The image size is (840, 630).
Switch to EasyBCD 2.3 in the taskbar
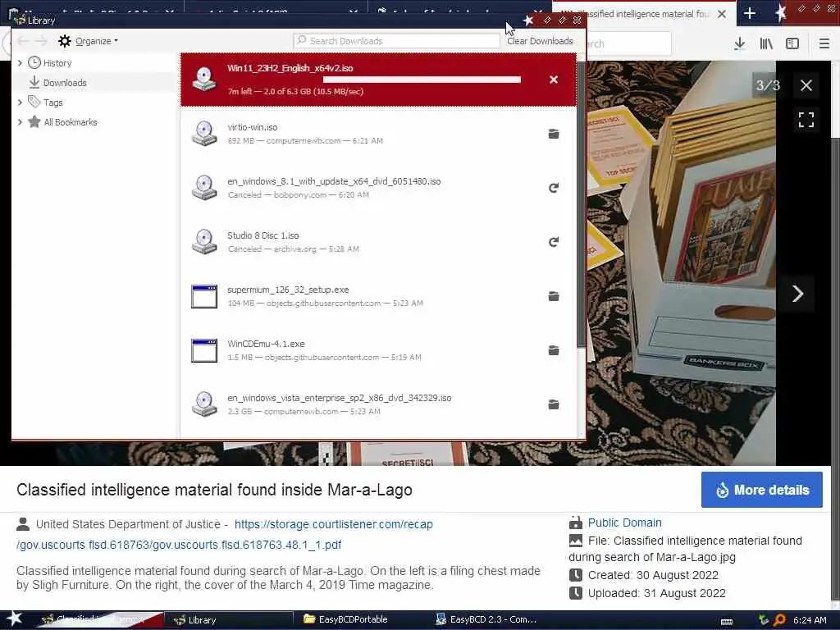(x=486, y=620)
